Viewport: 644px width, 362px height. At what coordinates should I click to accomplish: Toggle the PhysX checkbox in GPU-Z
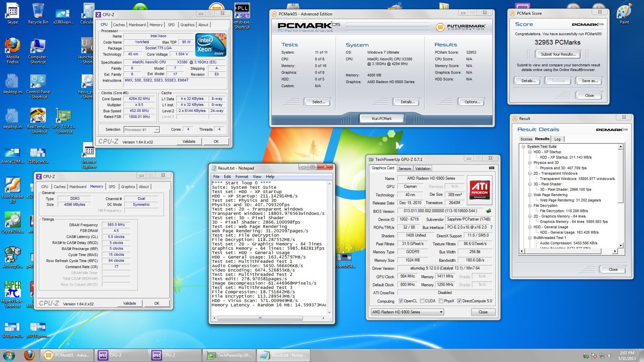441,301
